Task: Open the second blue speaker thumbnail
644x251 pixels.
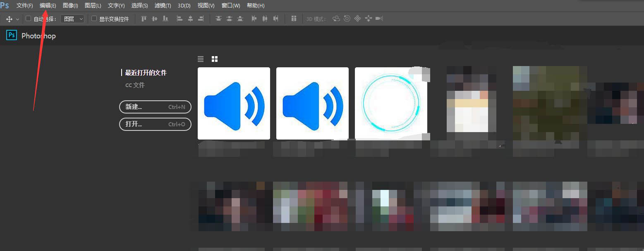Action: (x=312, y=104)
